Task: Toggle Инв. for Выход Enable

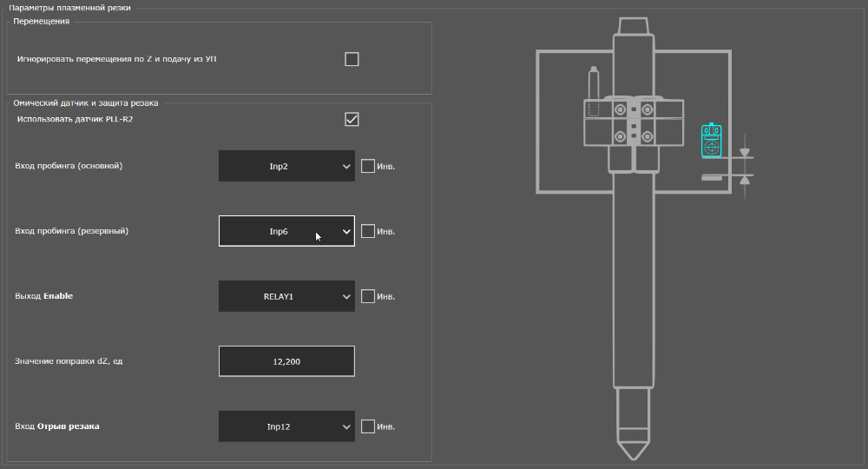Action: (367, 296)
